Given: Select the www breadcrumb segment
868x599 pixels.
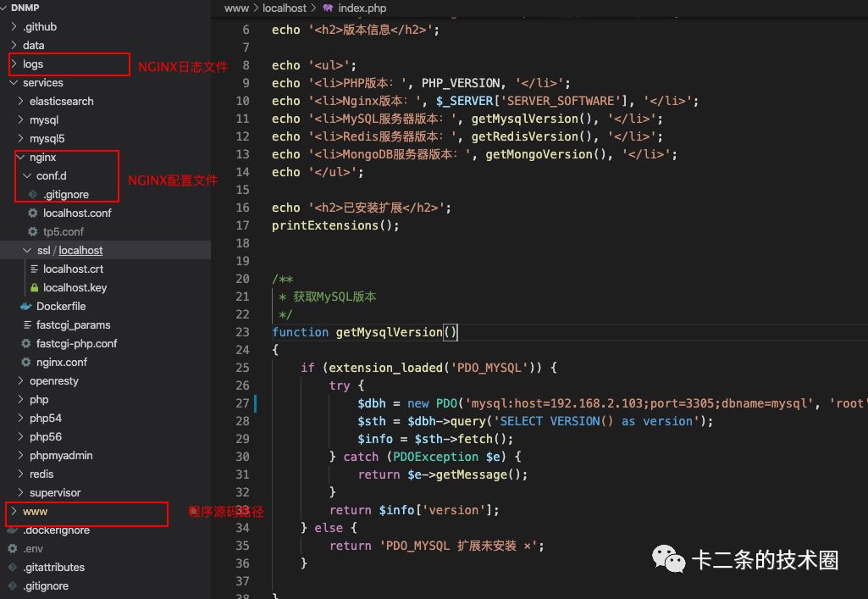Looking at the screenshot, I should (236, 8).
